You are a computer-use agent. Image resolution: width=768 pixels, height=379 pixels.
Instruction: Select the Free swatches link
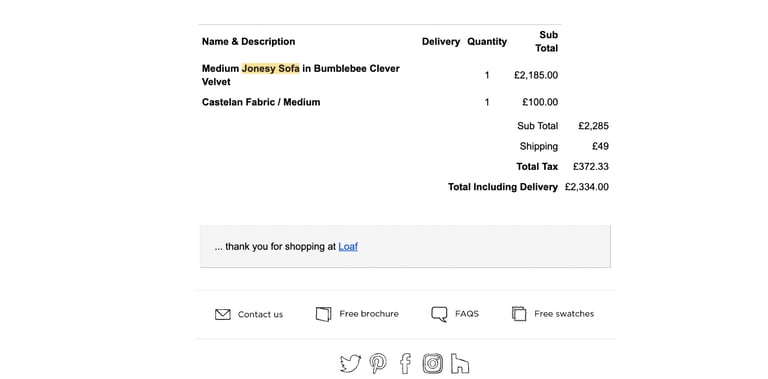coord(564,314)
